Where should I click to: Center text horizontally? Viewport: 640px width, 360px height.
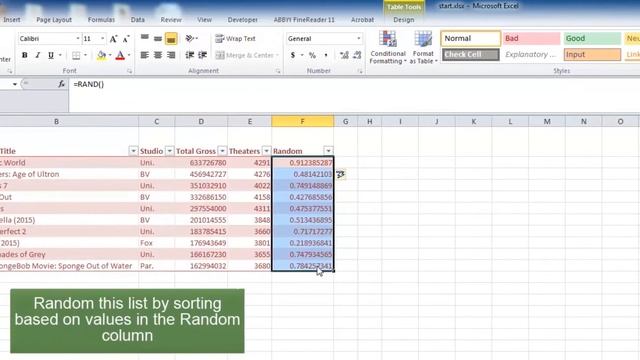pos(158,55)
